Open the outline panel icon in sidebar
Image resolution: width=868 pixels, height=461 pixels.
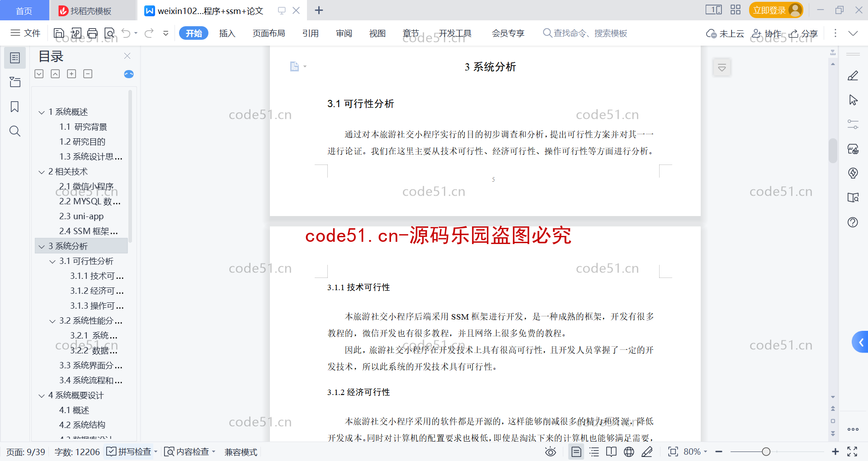pyautogui.click(x=15, y=58)
